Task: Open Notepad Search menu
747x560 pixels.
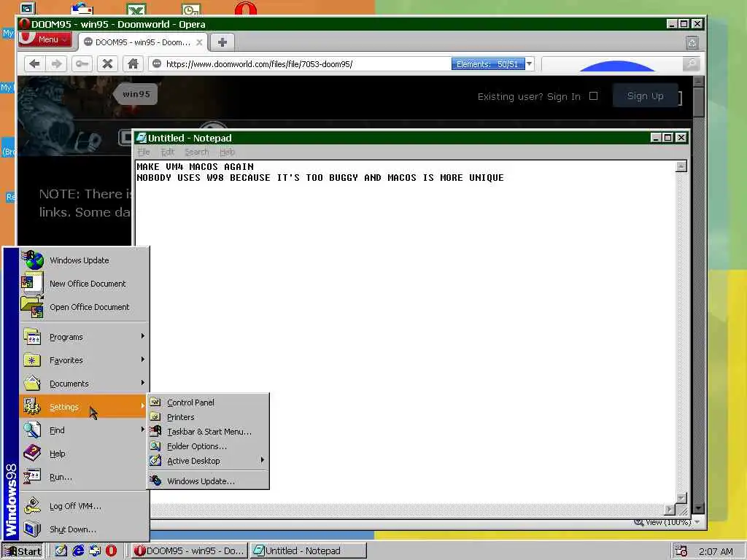Action: tap(197, 152)
